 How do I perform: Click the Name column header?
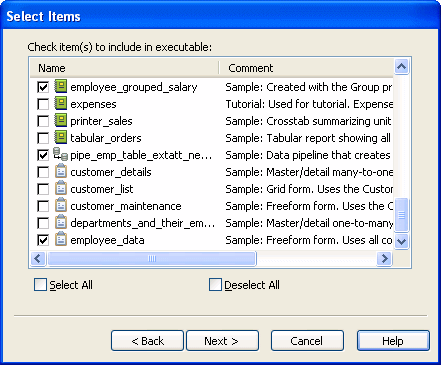pos(124,68)
